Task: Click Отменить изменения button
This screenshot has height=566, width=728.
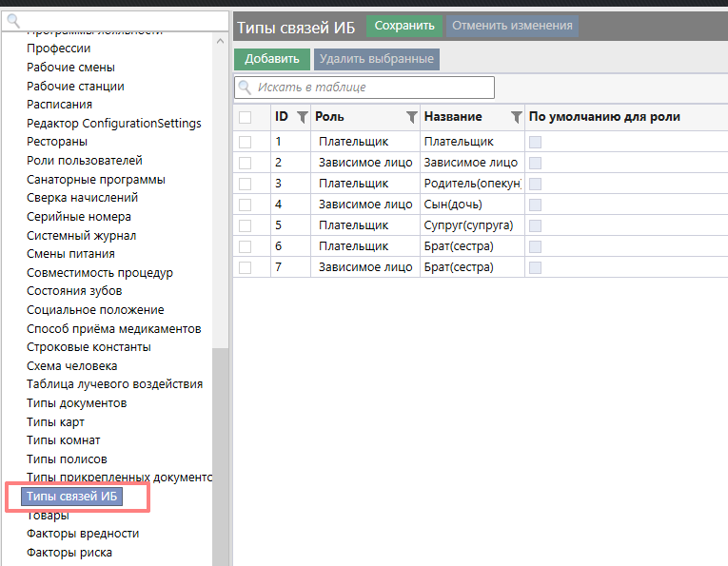Action: 512,26
